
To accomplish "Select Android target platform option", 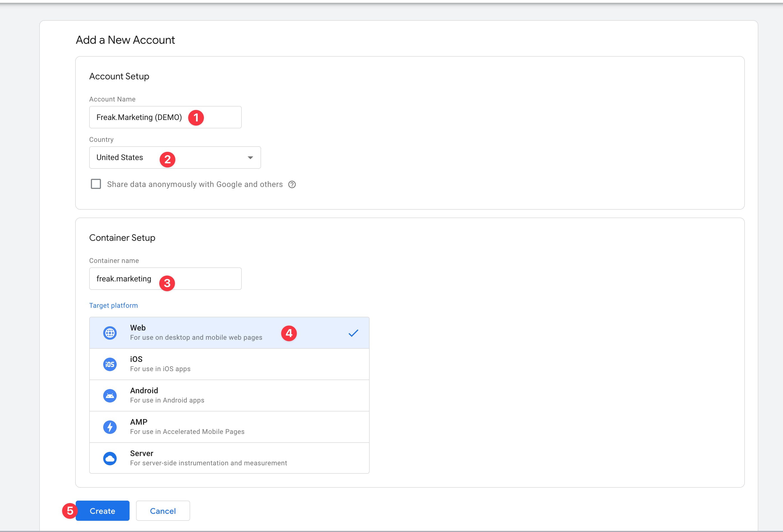I will point(229,395).
